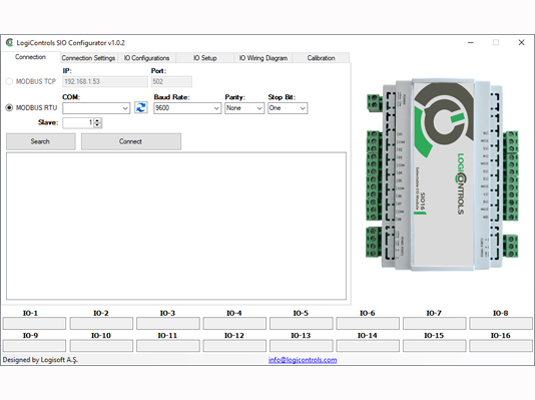The image size is (535, 400).
Task: Click the COM port refresh icon
Action: [141, 108]
